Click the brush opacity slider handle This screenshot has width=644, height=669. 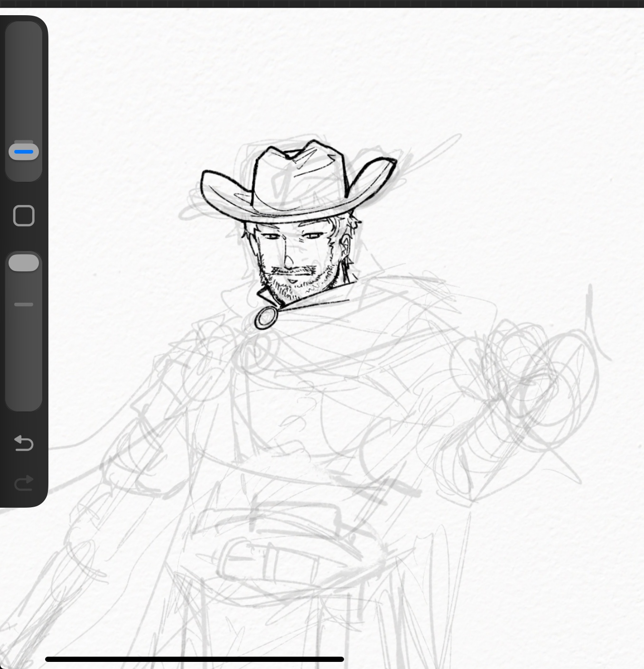(x=24, y=263)
